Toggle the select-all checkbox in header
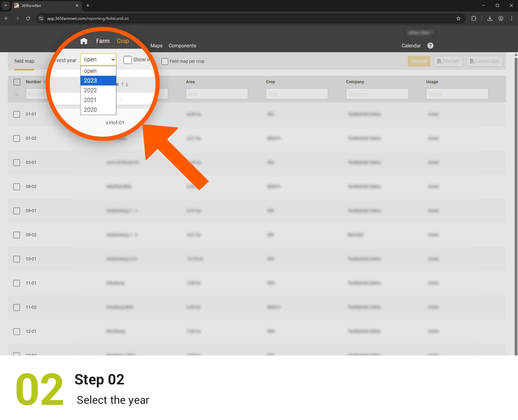 (17, 82)
